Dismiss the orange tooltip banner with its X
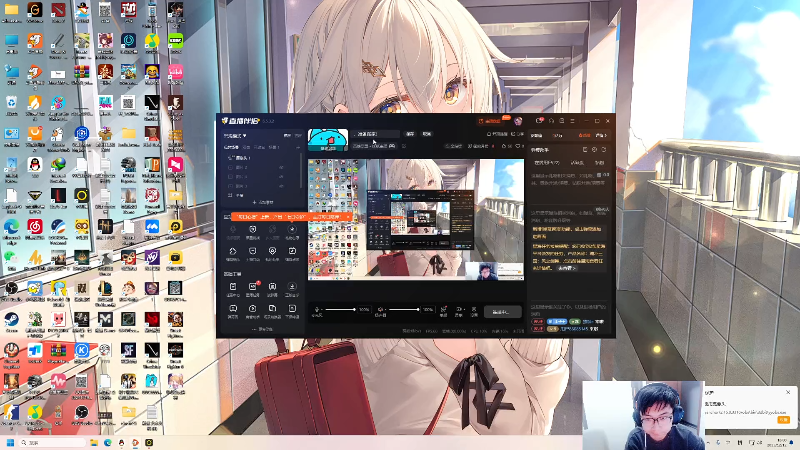Screen dimensions: 800x450 [x=348, y=217]
